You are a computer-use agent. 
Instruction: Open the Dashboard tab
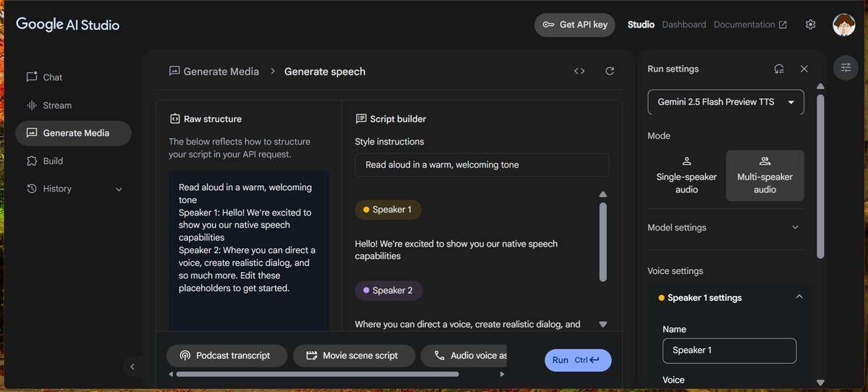point(684,25)
